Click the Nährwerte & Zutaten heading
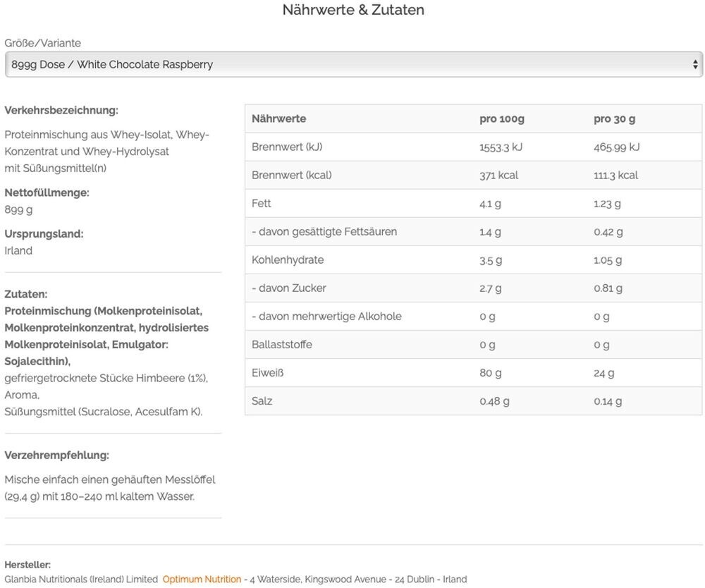This screenshot has width=705, height=588. [x=353, y=10]
